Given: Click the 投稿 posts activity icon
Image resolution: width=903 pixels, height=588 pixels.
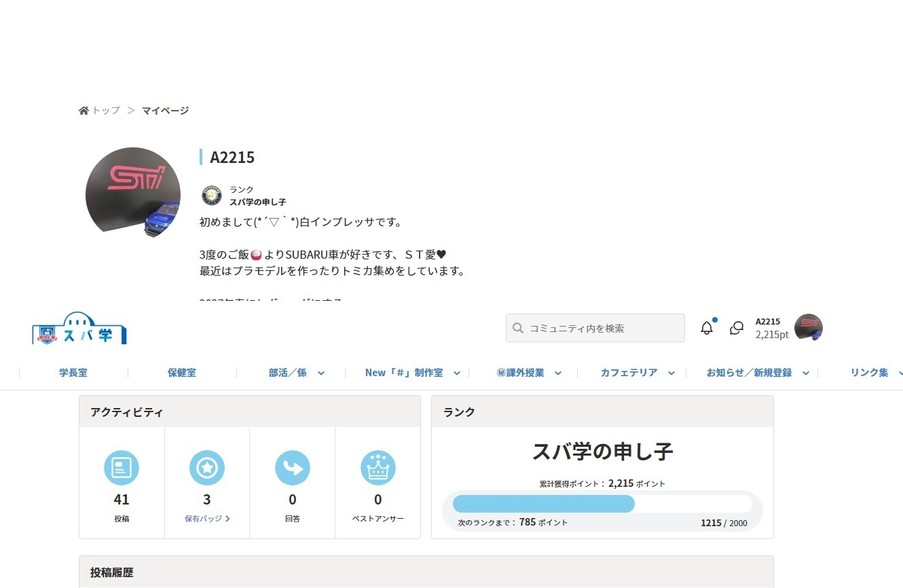Looking at the screenshot, I should click(x=122, y=468).
